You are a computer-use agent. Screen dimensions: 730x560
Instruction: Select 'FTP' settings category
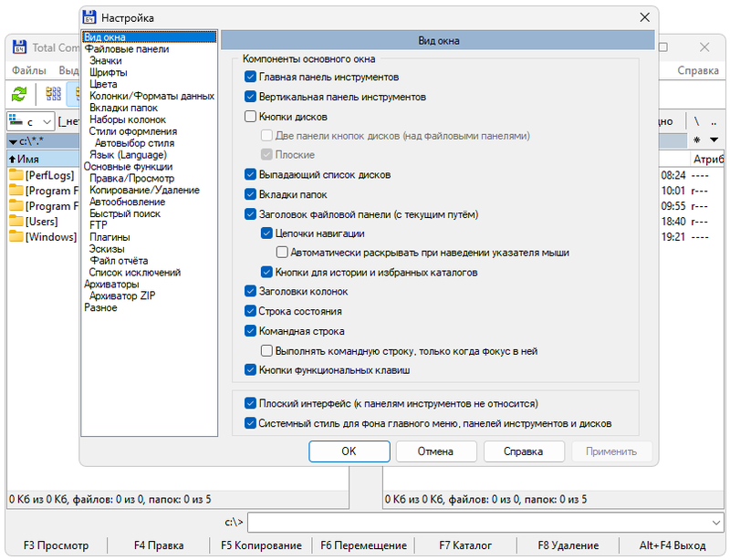(x=99, y=225)
